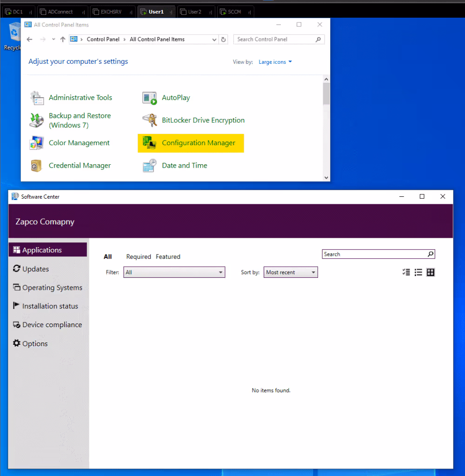The height and width of the screenshot is (476, 465).
Task: Open the recent locations dropdown arrow
Action: point(53,39)
